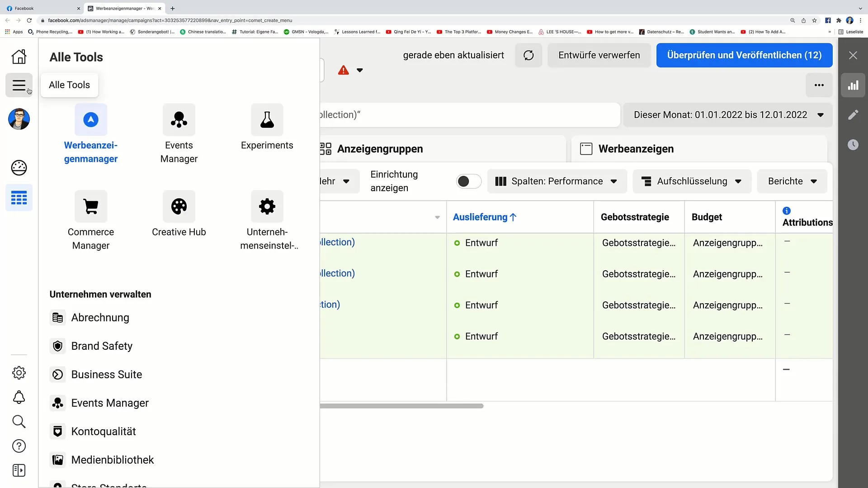Scroll the ad groups list area
The width and height of the screenshot is (868, 488).
[400, 406]
